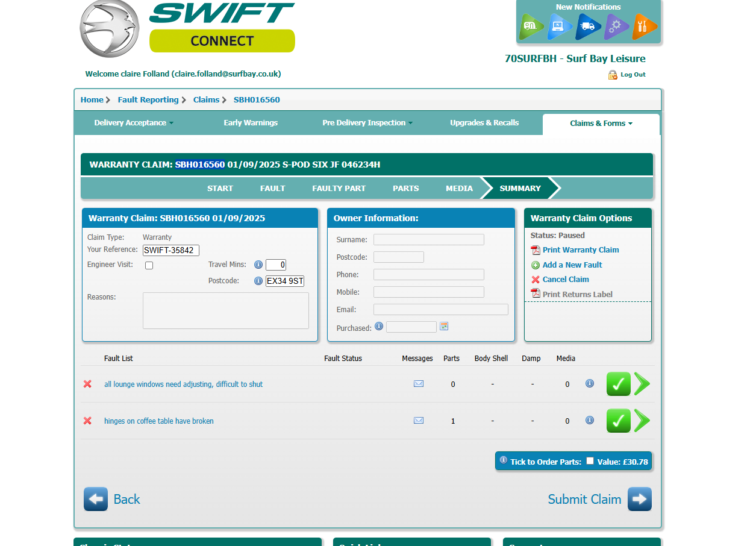Click info icon beside Tick to Order Parts
Viewport: 756px width, 546px height.
point(504,460)
